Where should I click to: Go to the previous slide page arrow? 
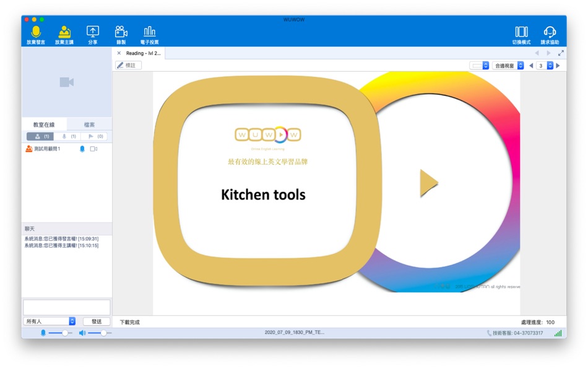[x=531, y=66]
